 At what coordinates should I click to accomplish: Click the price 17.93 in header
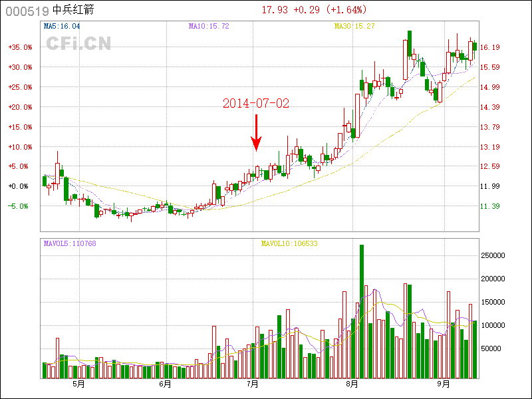275,10
